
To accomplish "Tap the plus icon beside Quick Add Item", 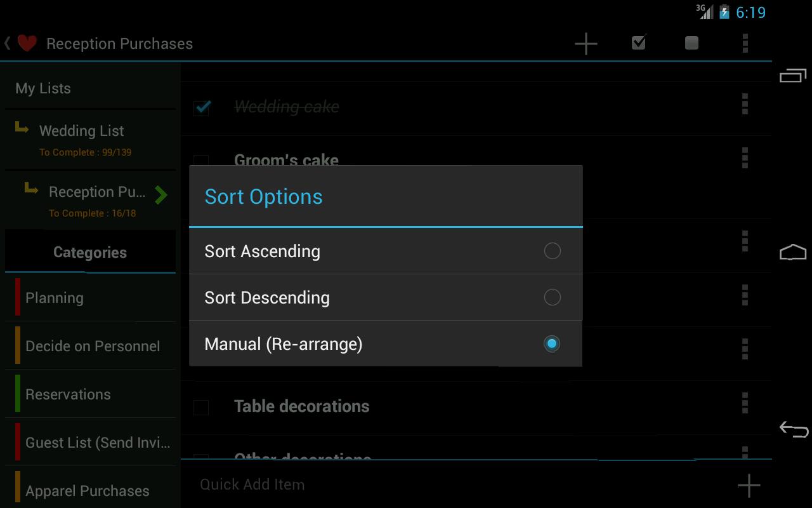I will 749,485.
